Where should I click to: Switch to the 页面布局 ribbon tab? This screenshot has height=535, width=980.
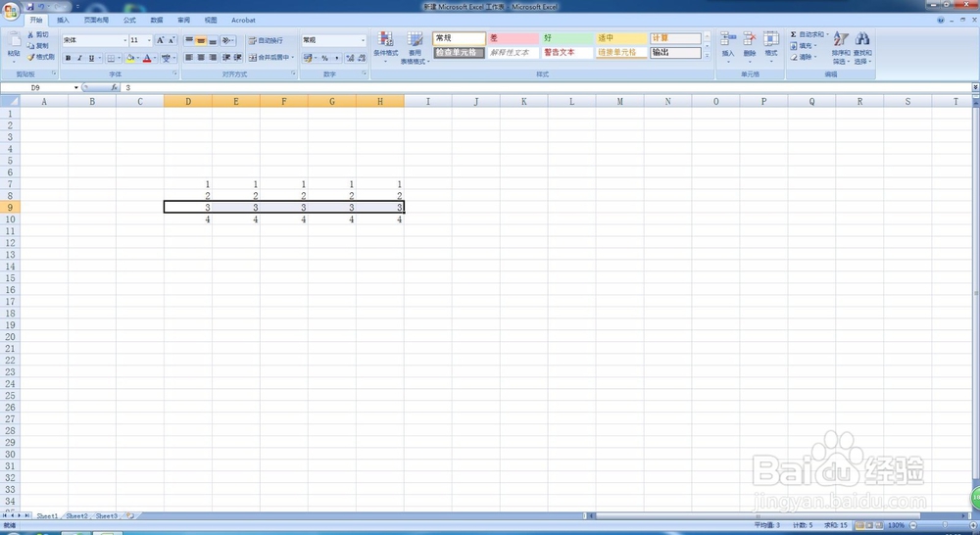(96, 20)
